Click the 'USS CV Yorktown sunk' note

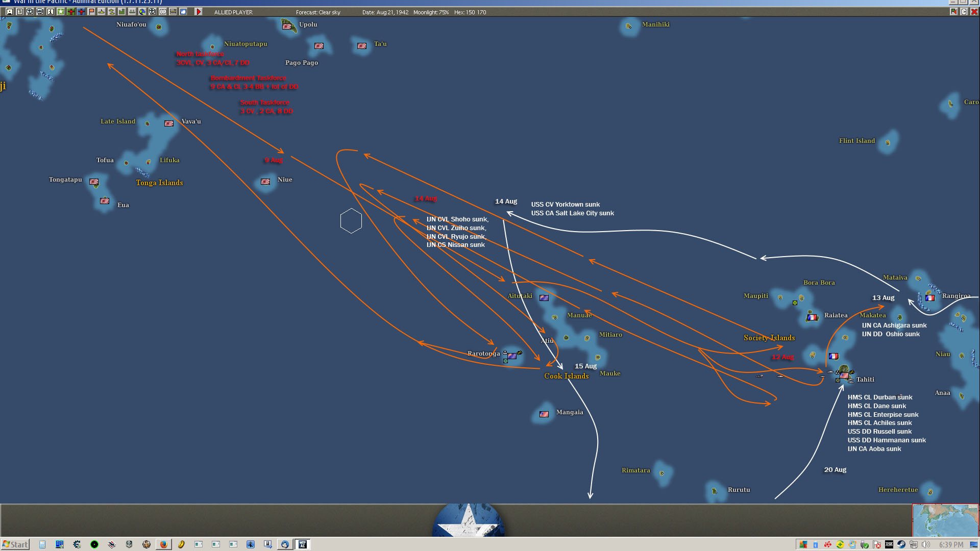pyautogui.click(x=566, y=205)
